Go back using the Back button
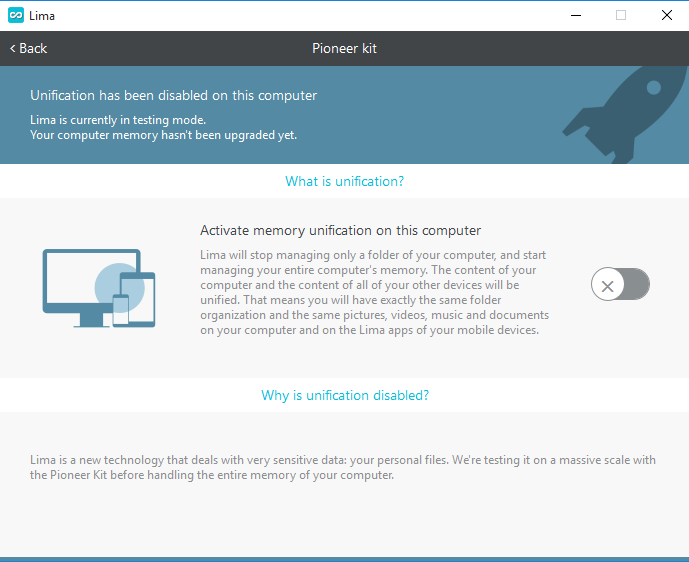 point(29,48)
